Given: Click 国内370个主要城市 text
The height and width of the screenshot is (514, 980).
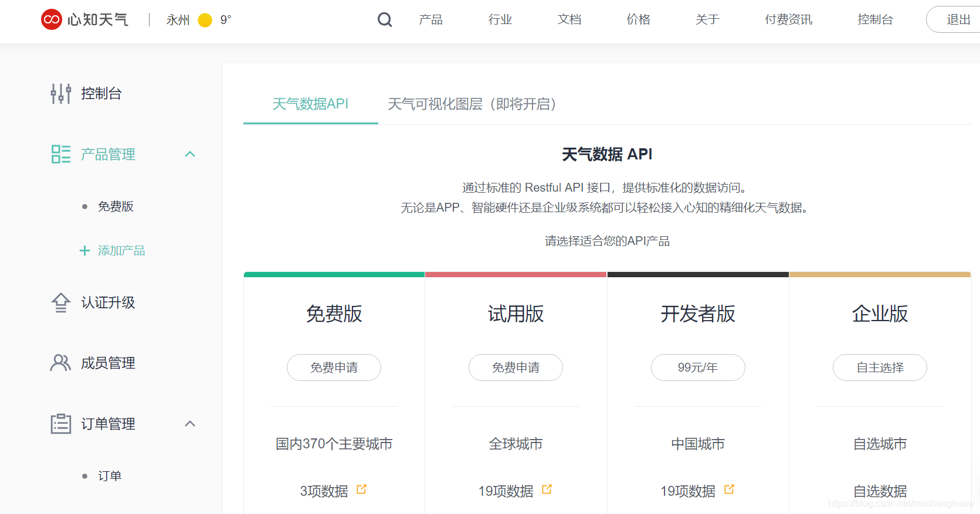Looking at the screenshot, I should [334, 444].
